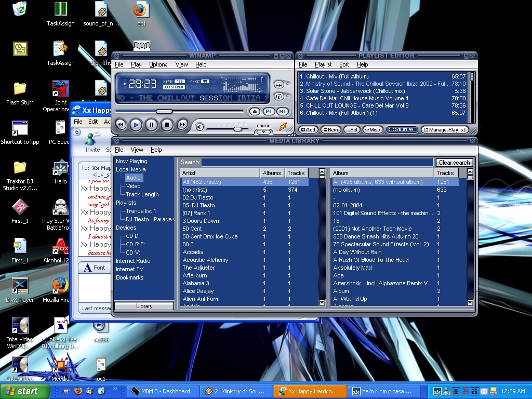The height and width of the screenshot is (399, 532).
Task: Click the Playlist Editor scrollbar handle
Action: pos(472,77)
